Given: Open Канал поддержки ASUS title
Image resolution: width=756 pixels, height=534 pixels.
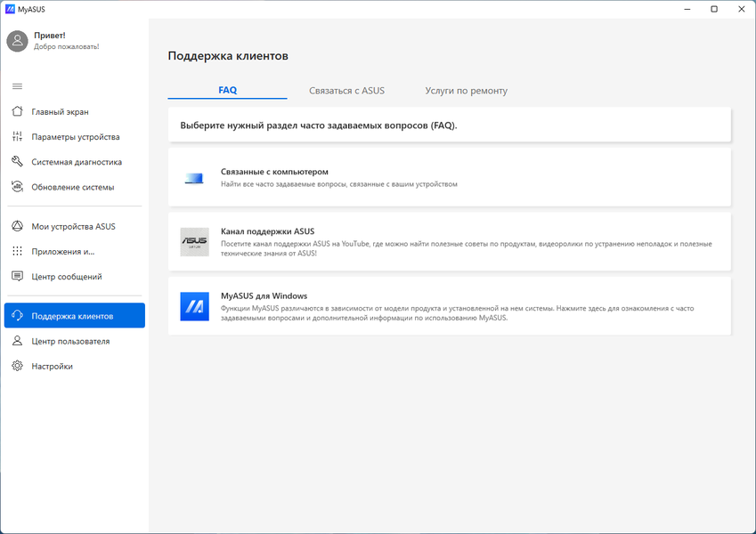Looking at the screenshot, I should point(268,231).
